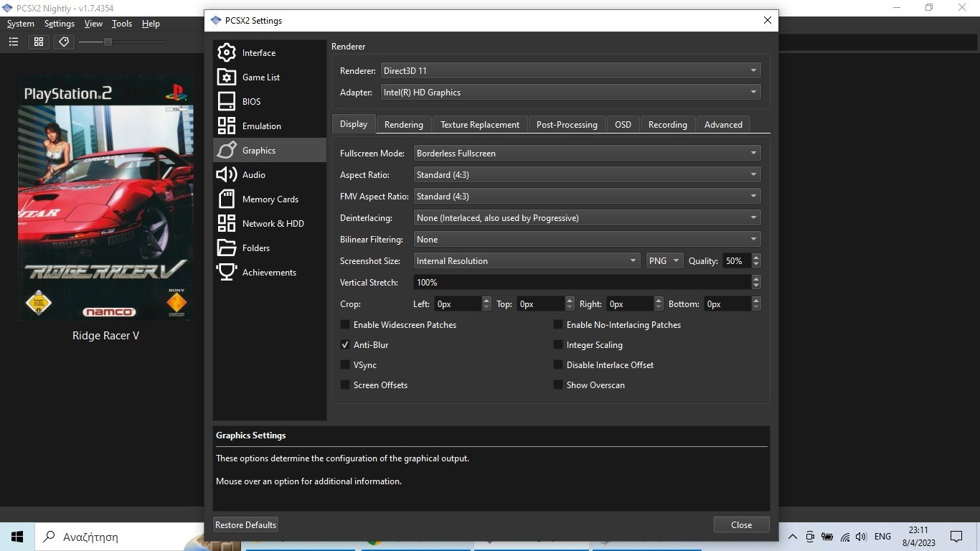980x551 pixels.
Task: Switch to Texture Replacement tab
Action: coord(480,125)
